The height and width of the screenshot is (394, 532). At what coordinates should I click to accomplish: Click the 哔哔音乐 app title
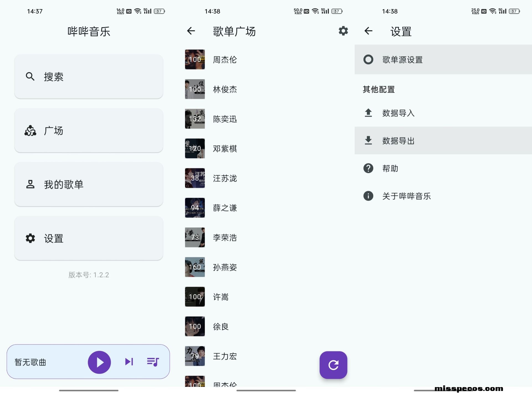coord(89,31)
